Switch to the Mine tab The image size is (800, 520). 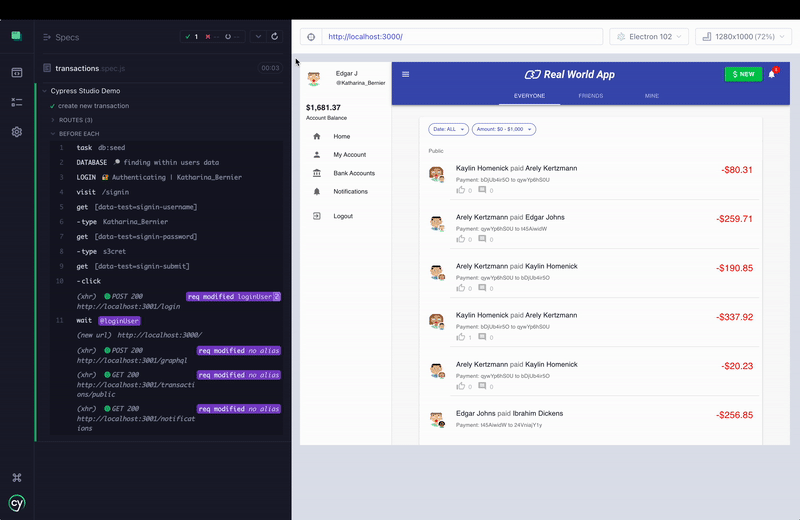[x=651, y=96]
